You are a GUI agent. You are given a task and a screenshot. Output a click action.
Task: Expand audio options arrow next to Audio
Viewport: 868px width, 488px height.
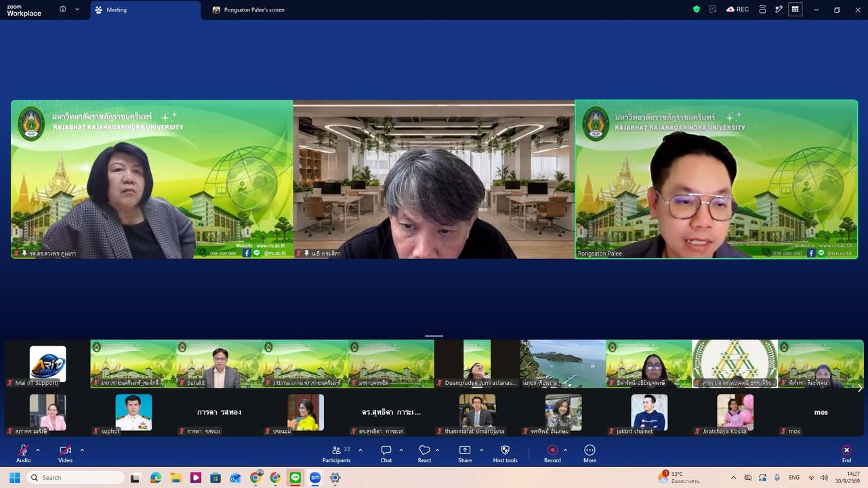pos(38,450)
